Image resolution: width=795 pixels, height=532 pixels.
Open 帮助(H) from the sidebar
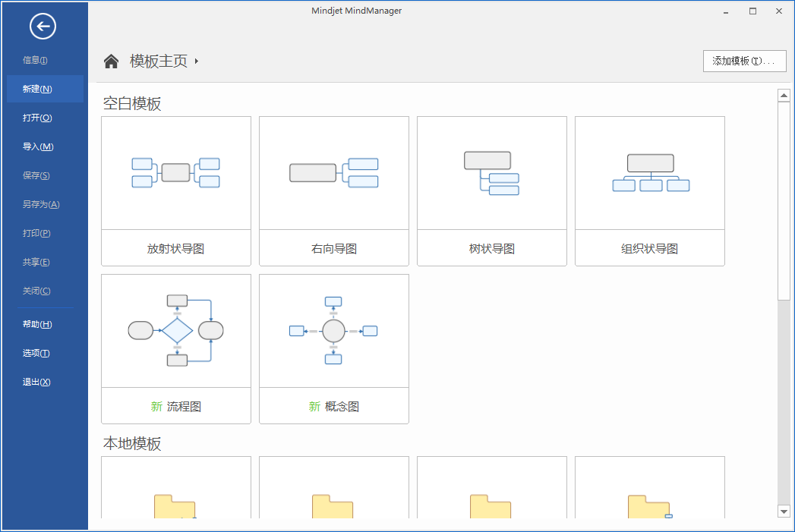click(x=37, y=324)
